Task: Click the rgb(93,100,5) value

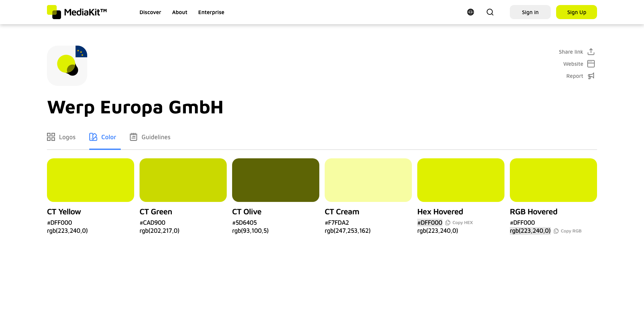Action: [251, 231]
